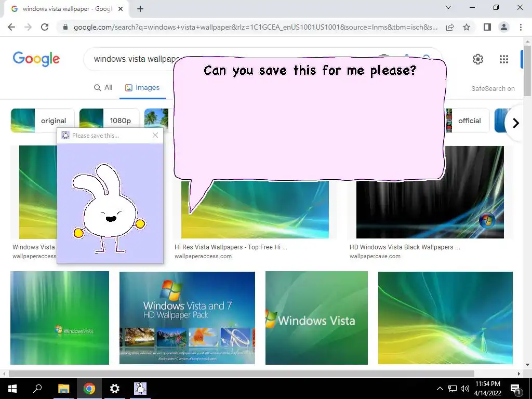Close the Please save this popup
The image size is (532, 399).
click(155, 135)
